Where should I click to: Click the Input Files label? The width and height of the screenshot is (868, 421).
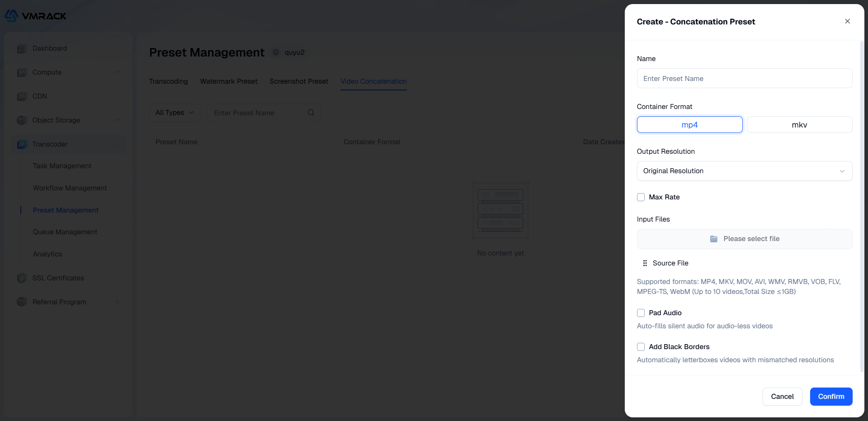click(x=653, y=219)
